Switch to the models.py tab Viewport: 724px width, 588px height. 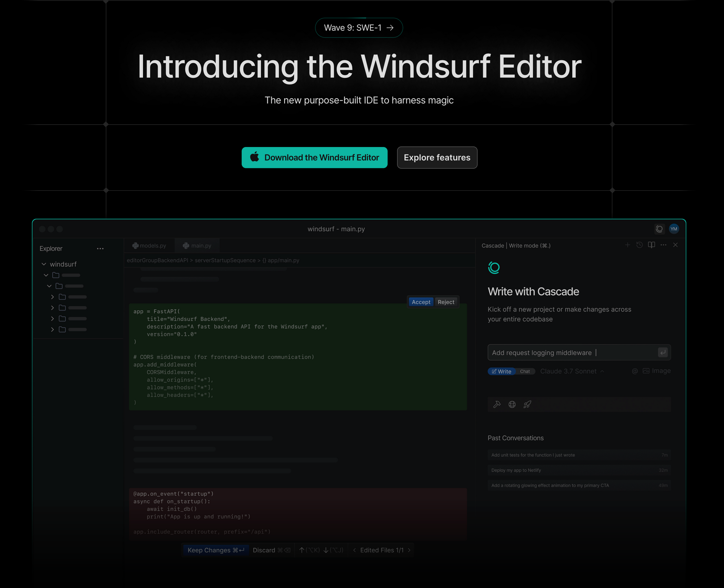click(x=149, y=245)
